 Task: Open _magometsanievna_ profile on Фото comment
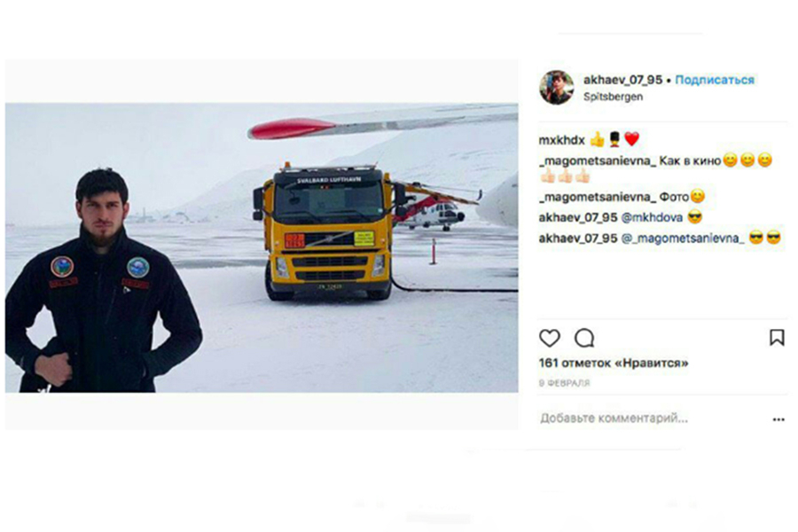tap(598, 197)
